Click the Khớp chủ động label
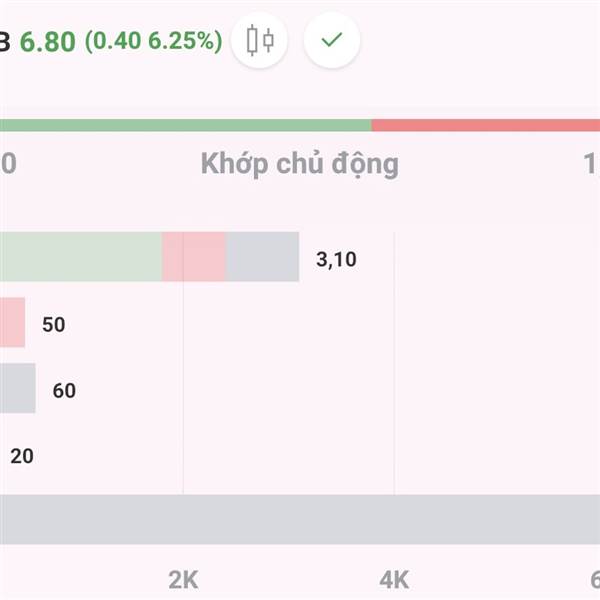Image resolution: width=600 pixels, height=600 pixels. click(299, 164)
